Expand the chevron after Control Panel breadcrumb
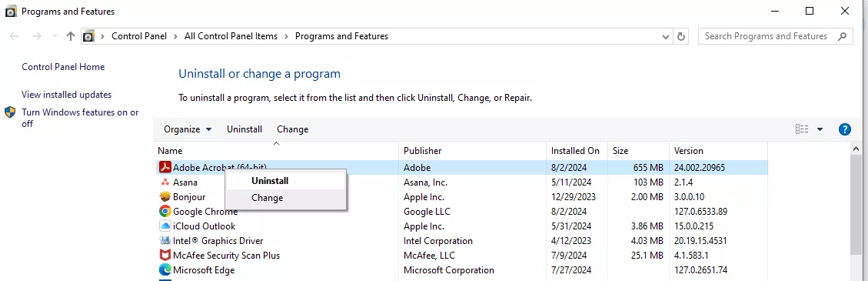 [175, 37]
